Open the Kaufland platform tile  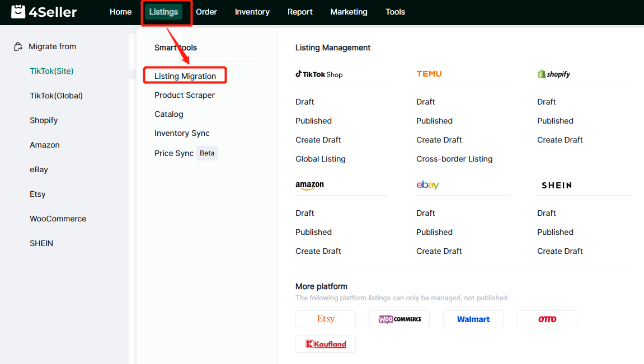tap(325, 344)
